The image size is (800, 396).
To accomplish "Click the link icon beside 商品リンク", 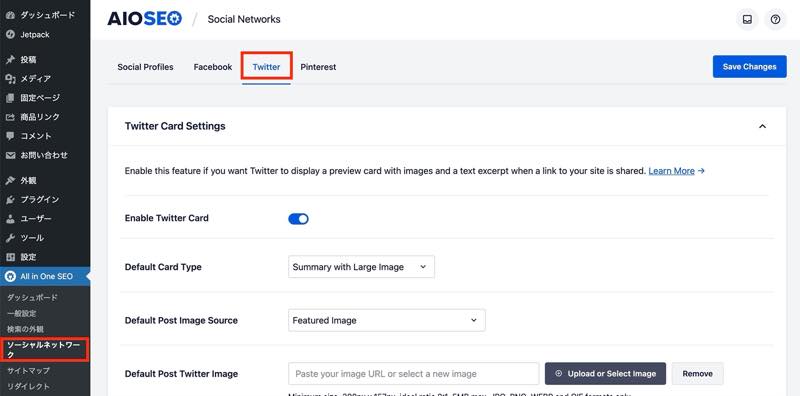I will coord(10,117).
